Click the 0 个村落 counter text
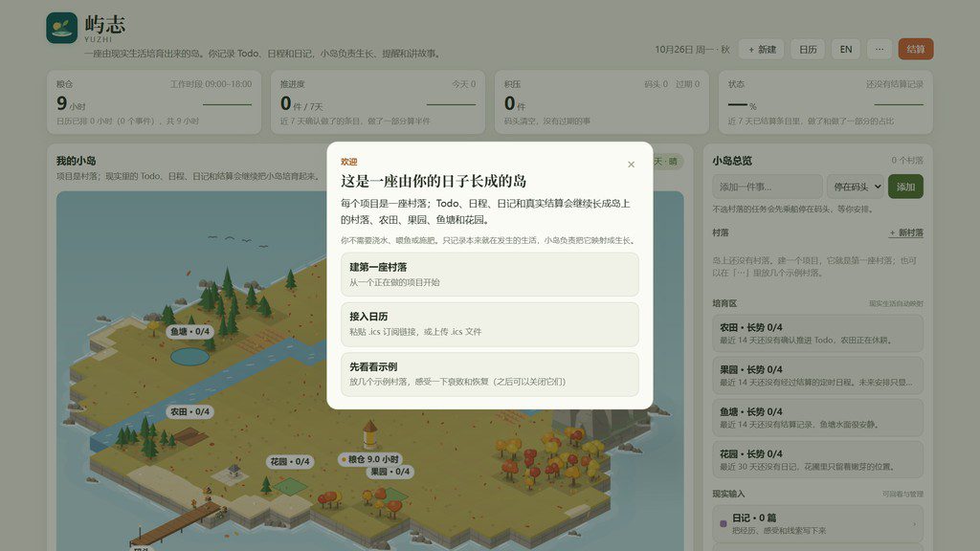This screenshot has width=980, height=551. [907, 161]
